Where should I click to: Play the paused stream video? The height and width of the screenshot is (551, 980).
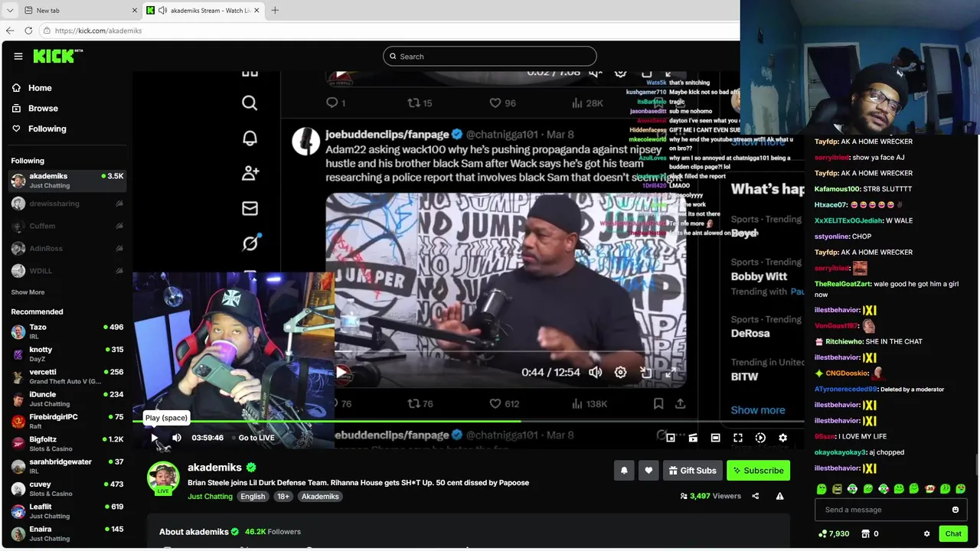pos(154,438)
